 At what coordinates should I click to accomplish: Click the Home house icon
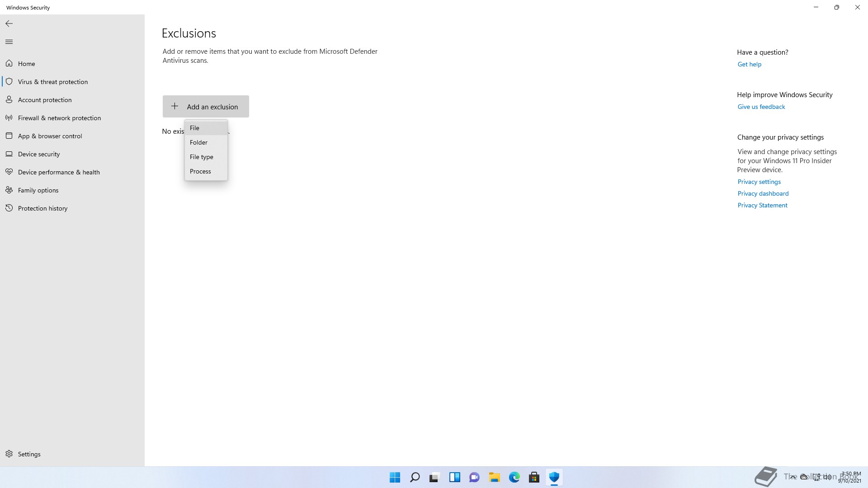[9, 63]
